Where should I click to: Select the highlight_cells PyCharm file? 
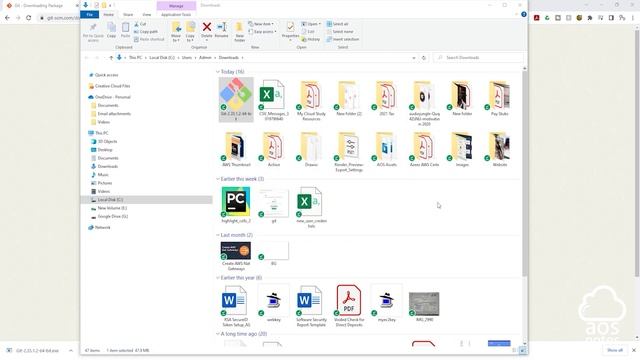click(236, 205)
